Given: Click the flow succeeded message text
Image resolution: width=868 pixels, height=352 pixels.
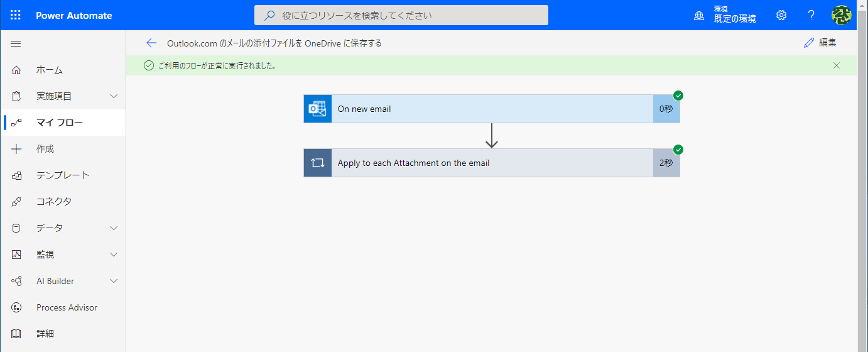Looking at the screenshot, I should (x=218, y=65).
